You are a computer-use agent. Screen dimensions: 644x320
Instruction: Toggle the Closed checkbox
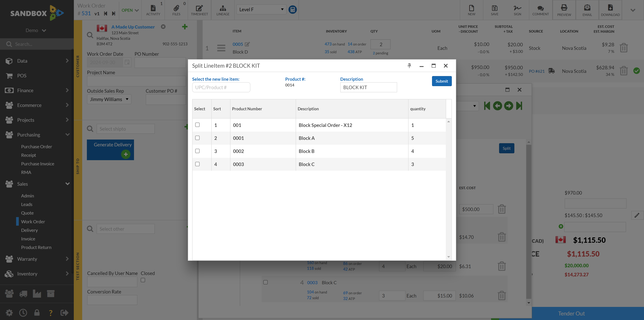(143, 280)
